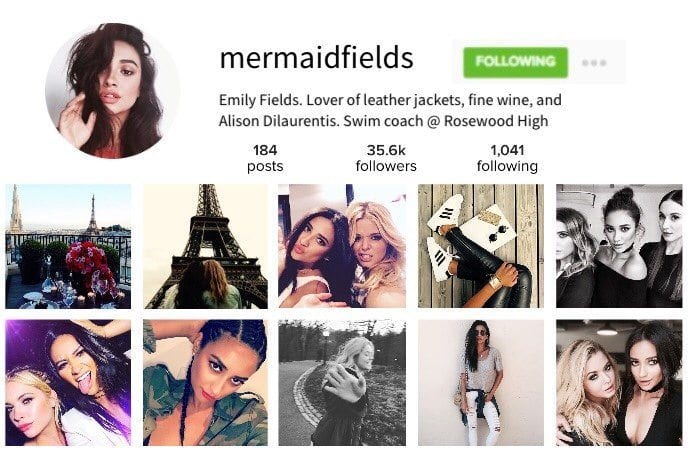Open the brunette and blonde selfie in the top row

pos(342,246)
